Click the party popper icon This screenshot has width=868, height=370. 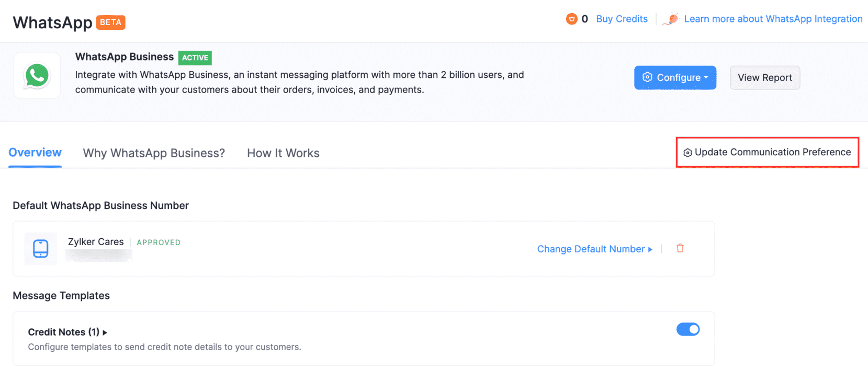click(x=671, y=19)
